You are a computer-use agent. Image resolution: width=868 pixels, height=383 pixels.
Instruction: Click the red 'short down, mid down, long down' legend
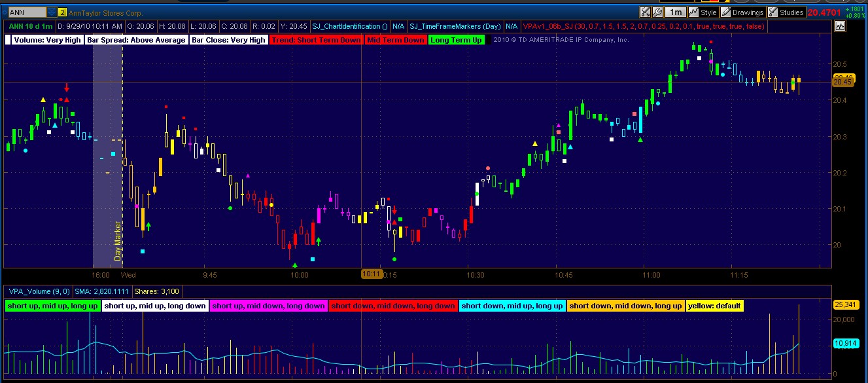392,306
